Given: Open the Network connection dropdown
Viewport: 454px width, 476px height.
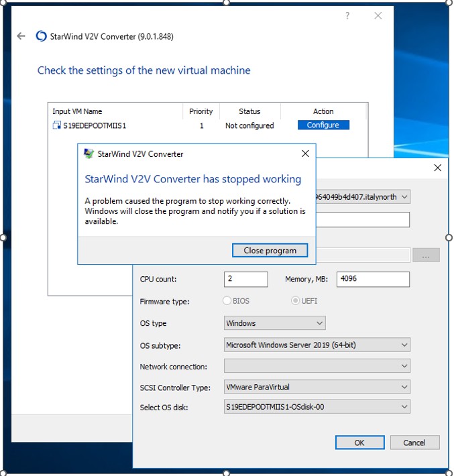Looking at the screenshot, I should click(317, 366).
